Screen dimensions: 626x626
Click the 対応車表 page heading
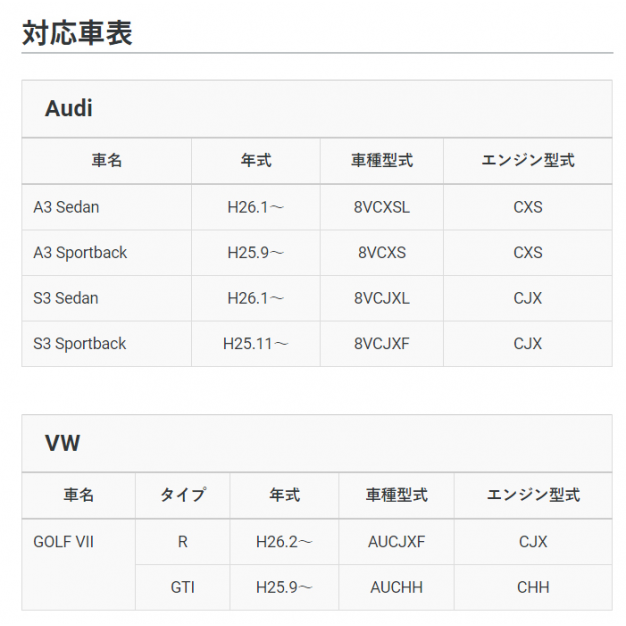pos(77,33)
